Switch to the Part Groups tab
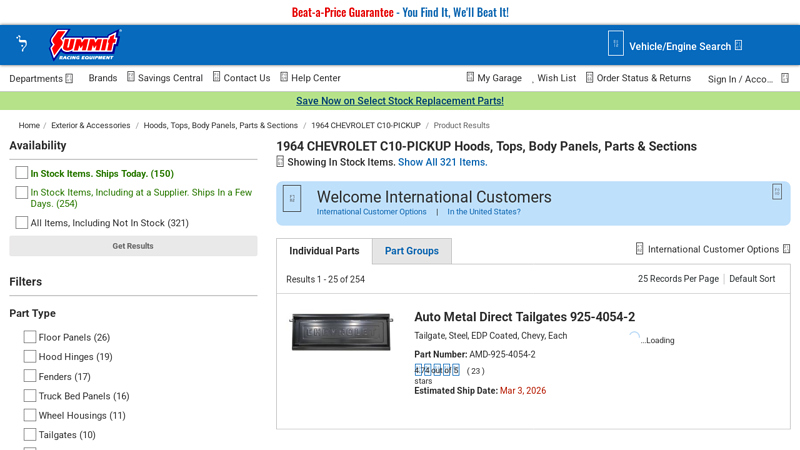The image size is (800, 450). coord(411,251)
